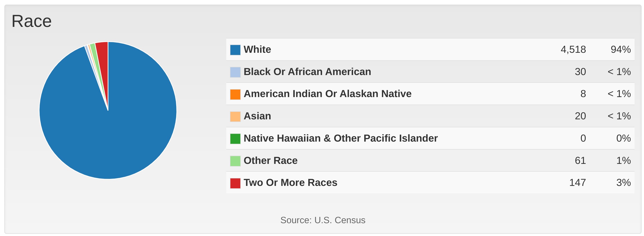Screen dimensions: 644x236
Task: Click the Two Or More Races label
Action: [x=290, y=183]
